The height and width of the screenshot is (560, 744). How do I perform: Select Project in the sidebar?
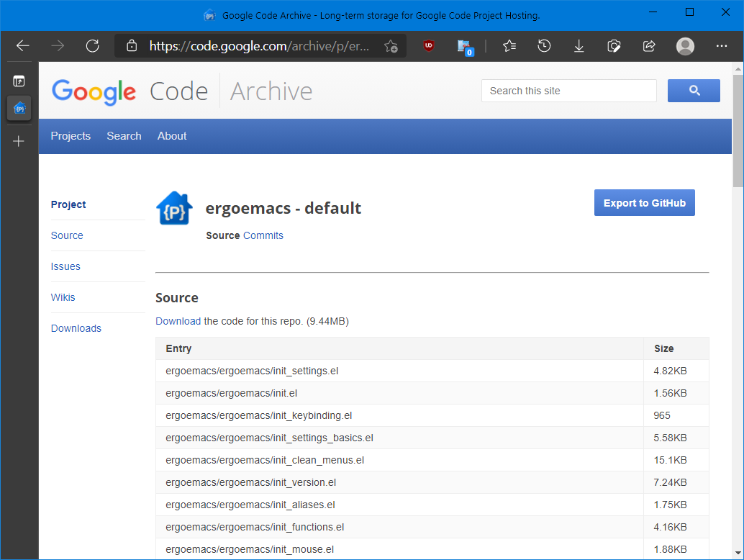point(68,204)
